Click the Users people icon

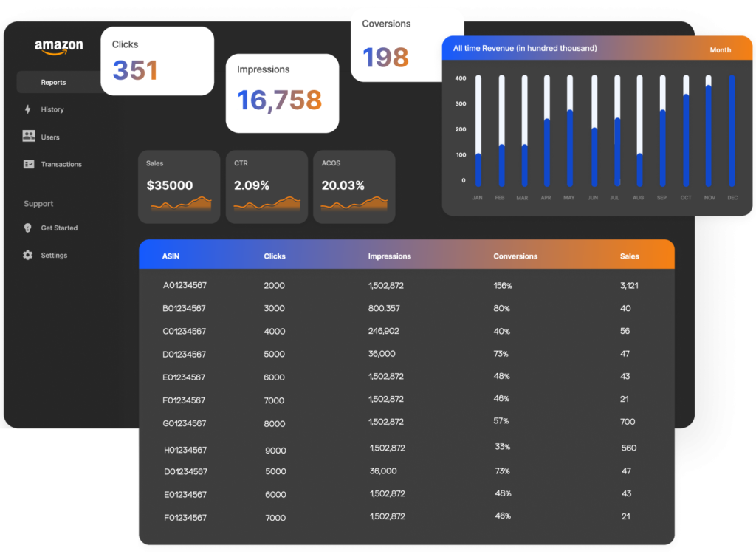click(29, 137)
